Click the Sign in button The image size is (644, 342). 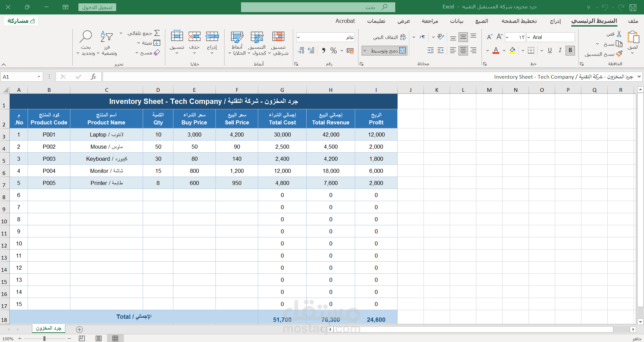[97, 7]
